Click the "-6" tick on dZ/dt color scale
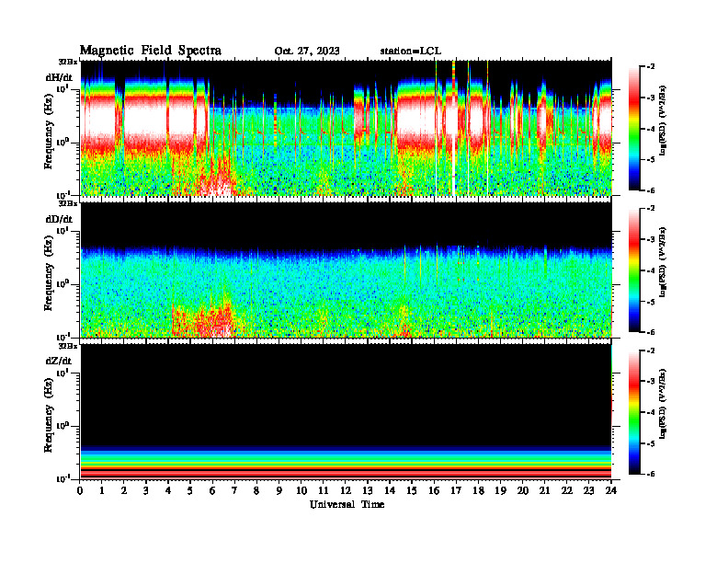This screenshot has height=563, width=728. coord(651,474)
